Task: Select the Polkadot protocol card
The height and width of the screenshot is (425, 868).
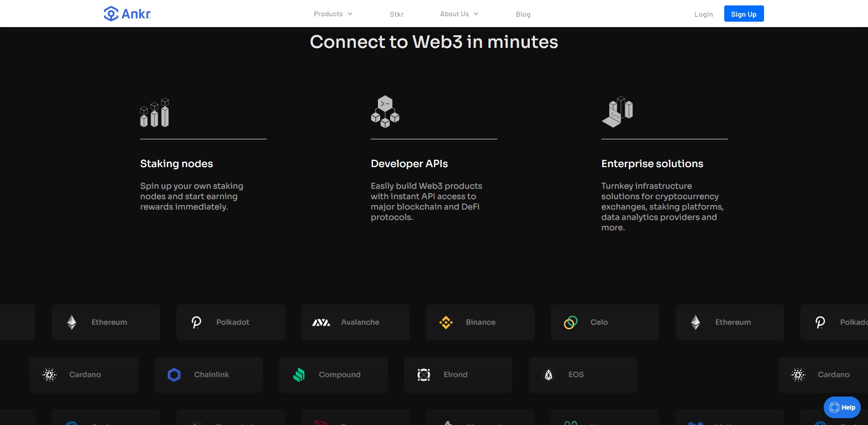Action: tap(231, 322)
